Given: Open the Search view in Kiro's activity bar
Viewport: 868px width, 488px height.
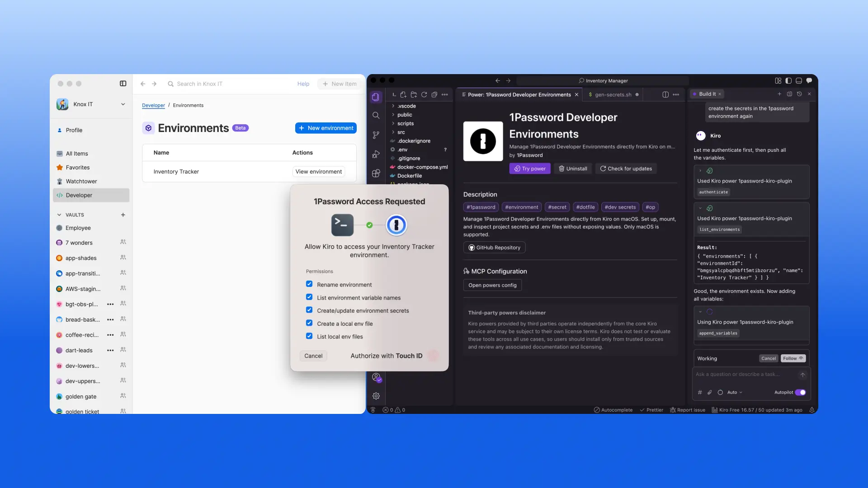Looking at the screenshot, I should pos(376,115).
